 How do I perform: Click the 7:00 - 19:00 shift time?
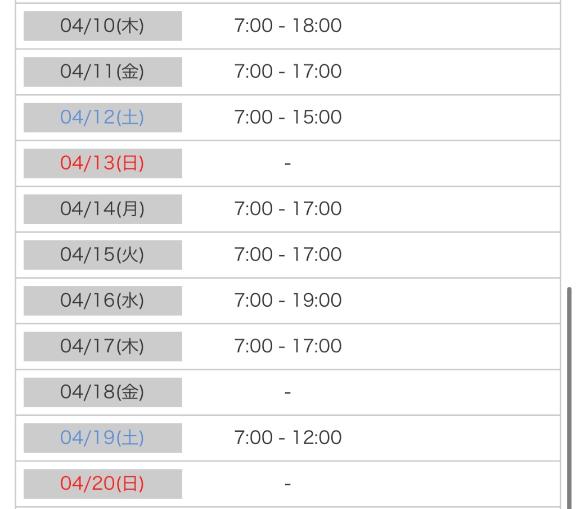pos(288,300)
